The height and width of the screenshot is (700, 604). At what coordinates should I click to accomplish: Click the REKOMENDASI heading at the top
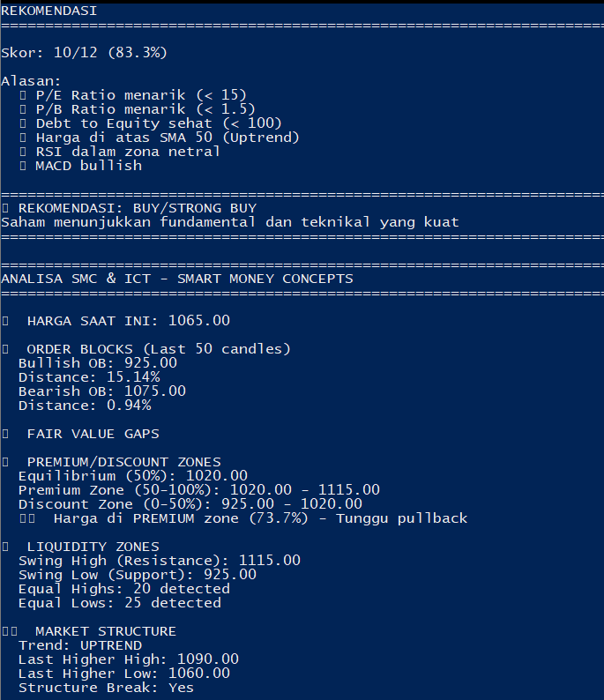pos(49,11)
